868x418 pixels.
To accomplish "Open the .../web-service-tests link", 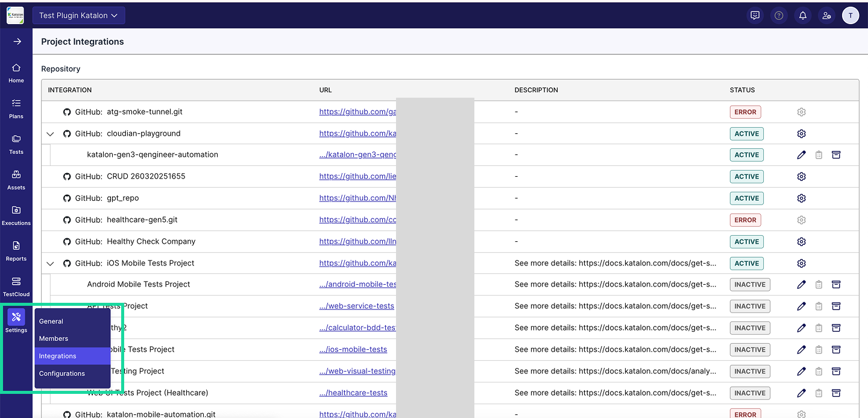I will (357, 306).
